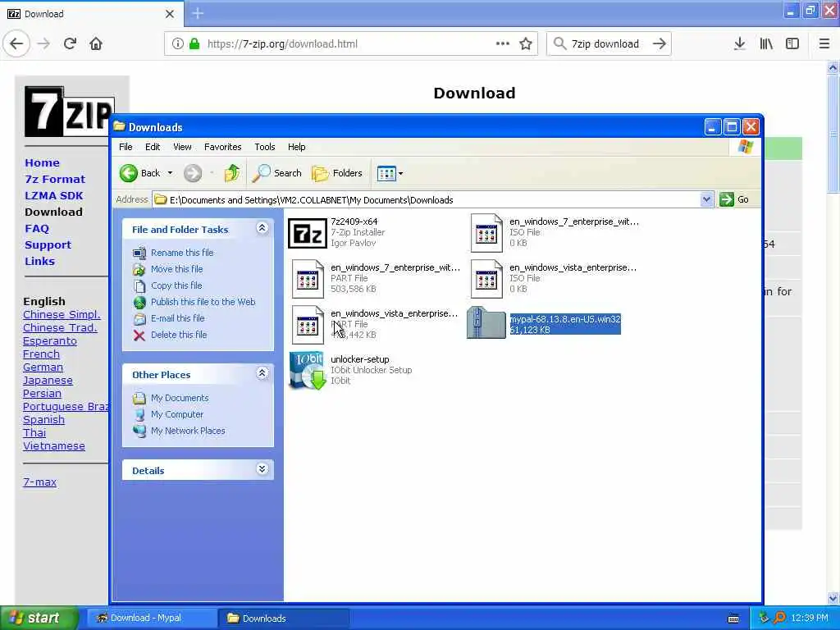Open the LZMA SDK link on 7-zip page
Image resolution: width=840 pixels, height=630 pixels.
53,195
